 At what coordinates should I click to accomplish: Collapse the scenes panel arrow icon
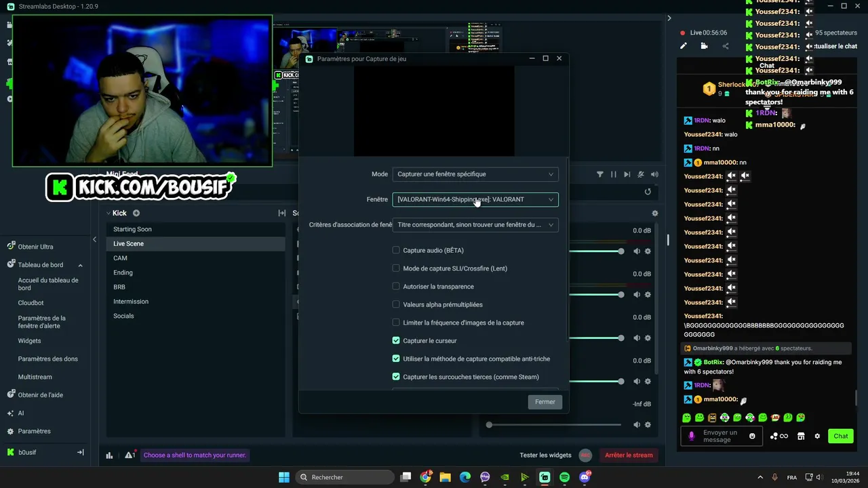[x=282, y=213]
